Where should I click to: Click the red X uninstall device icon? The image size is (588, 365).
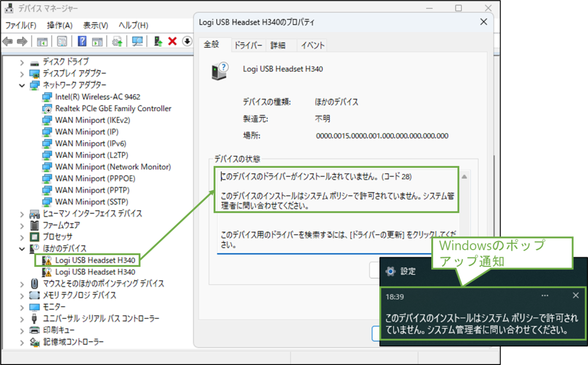tap(172, 41)
